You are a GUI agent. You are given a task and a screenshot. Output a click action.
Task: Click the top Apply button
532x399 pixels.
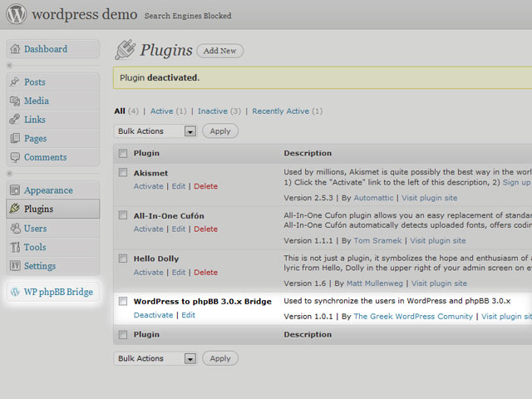click(220, 131)
